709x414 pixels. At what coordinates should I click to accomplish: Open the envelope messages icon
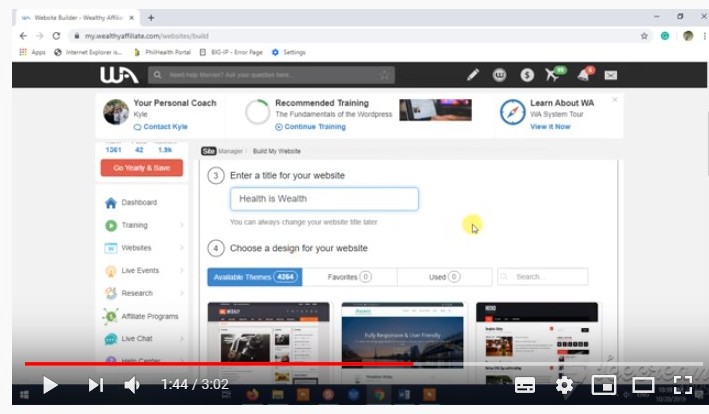(x=610, y=75)
